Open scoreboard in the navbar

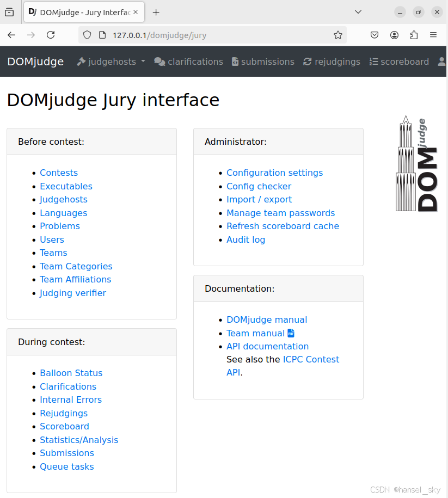[x=399, y=62]
